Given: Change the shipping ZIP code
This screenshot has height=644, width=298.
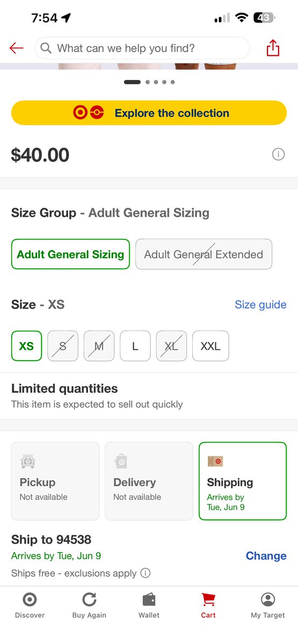Looking at the screenshot, I should (x=266, y=556).
